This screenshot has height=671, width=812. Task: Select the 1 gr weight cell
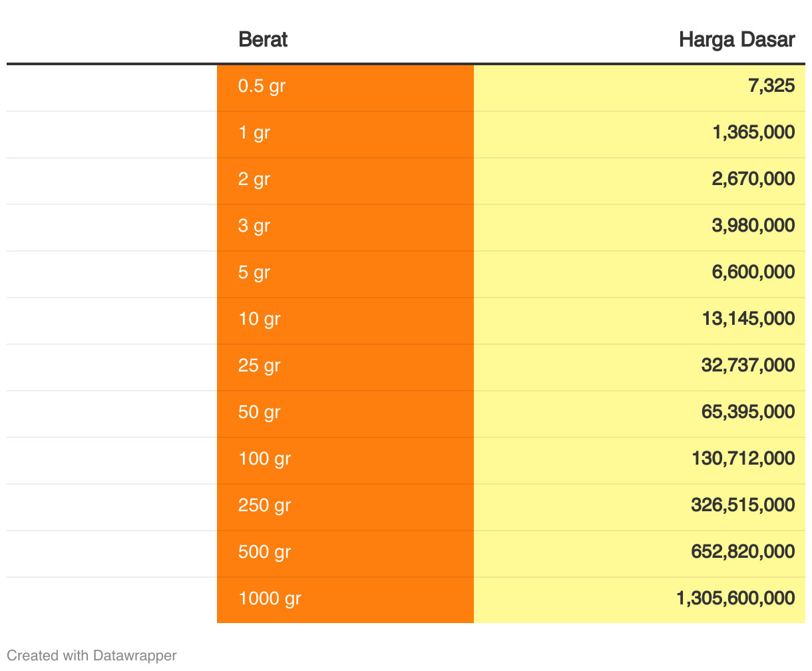254,132
